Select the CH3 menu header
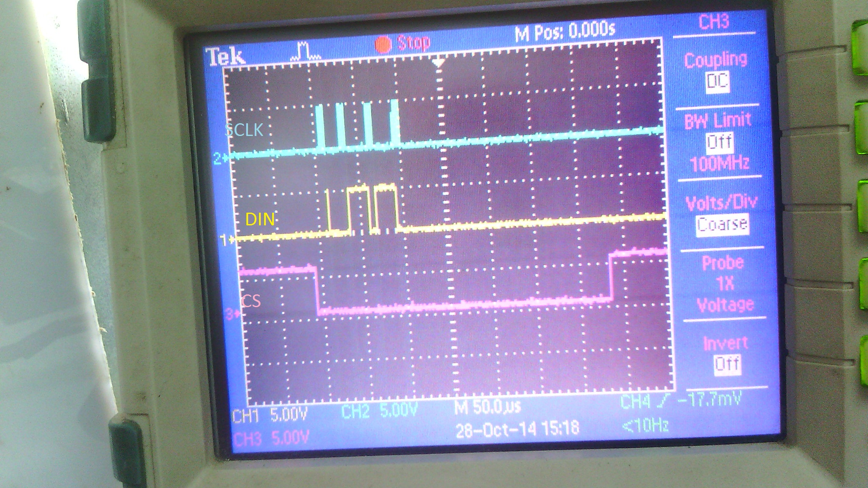 click(x=713, y=21)
